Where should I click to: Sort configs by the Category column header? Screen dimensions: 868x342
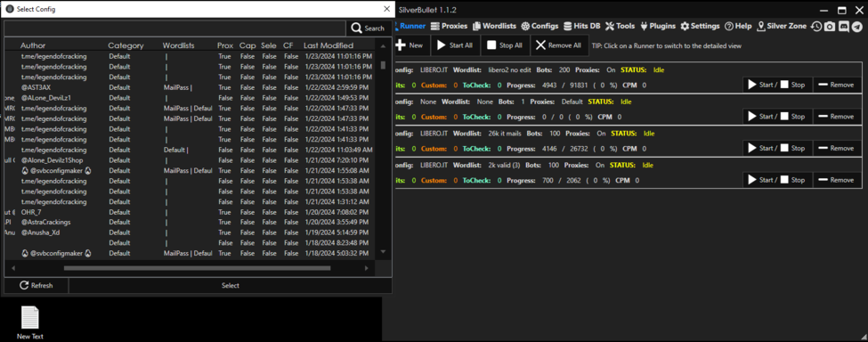(126, 45)
